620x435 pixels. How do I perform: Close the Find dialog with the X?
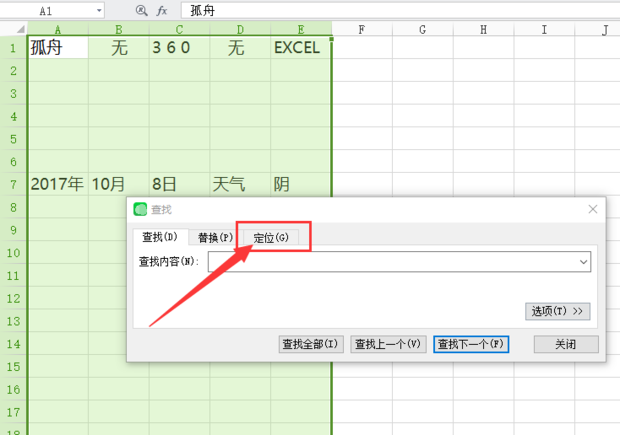pos(593,209)
